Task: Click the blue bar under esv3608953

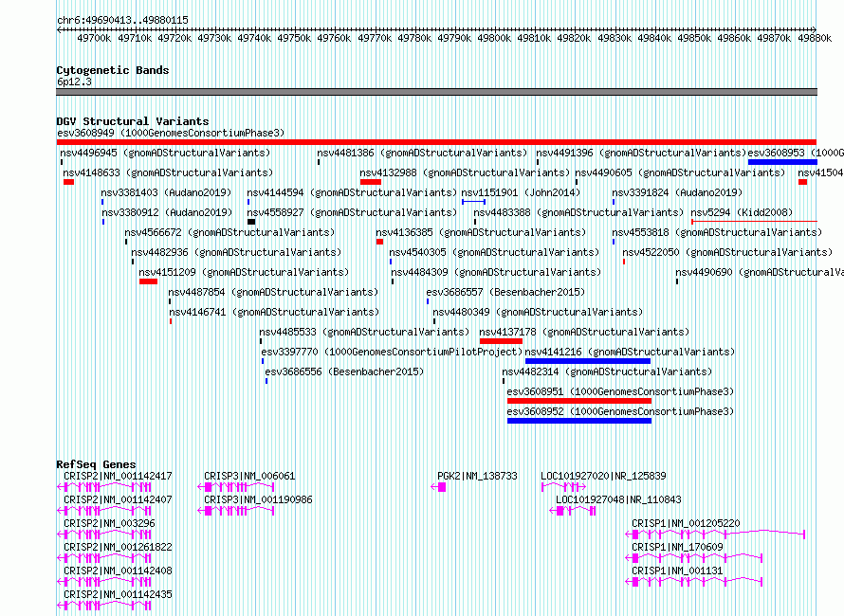Action: [x=782, y=162]
